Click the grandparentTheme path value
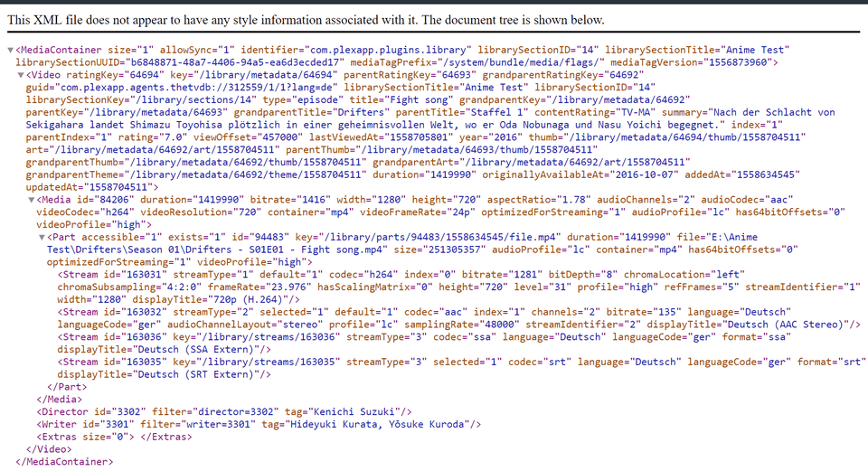 [x=245, y=174]
